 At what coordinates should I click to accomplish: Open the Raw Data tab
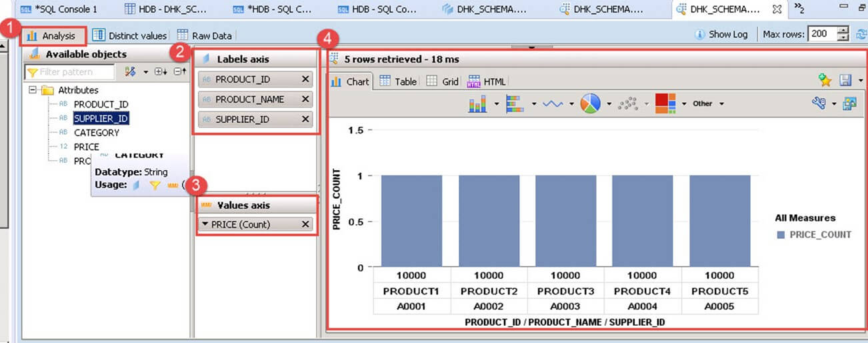coord(205,35)
